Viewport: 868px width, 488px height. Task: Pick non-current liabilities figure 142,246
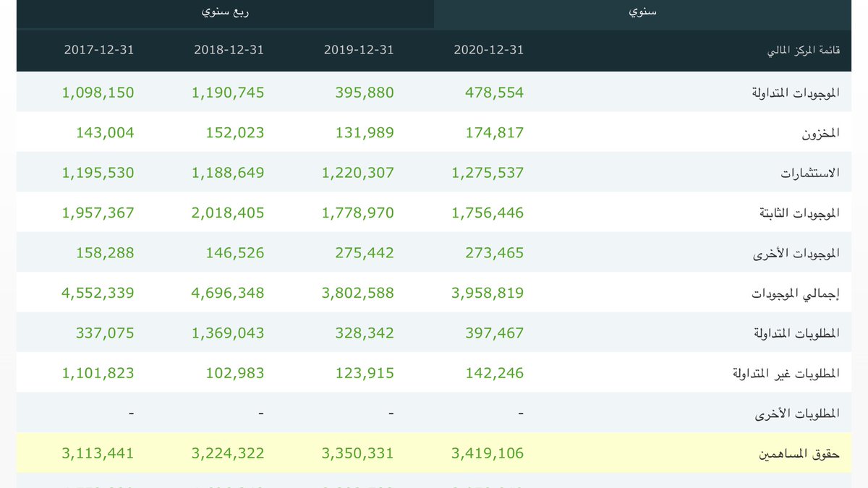click(x=495, y=374)
